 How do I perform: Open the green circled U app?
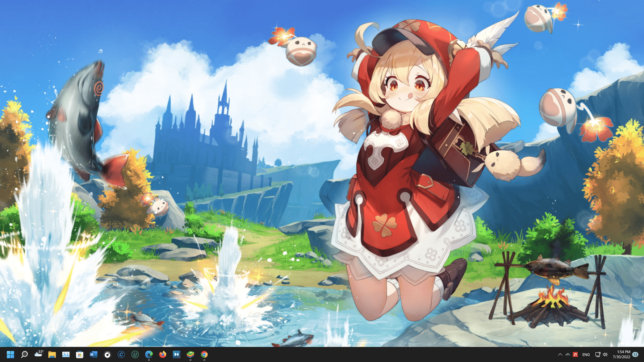[x=135, y=354]
